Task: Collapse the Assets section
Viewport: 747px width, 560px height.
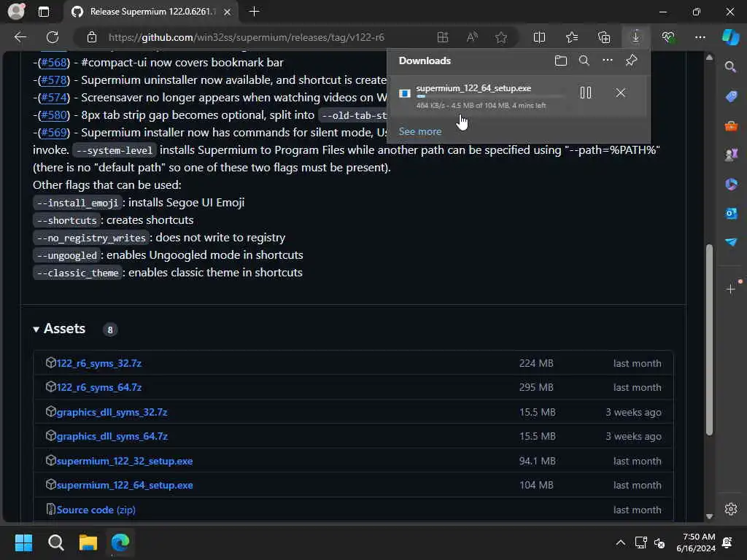Action: click(x=60, y=329)
